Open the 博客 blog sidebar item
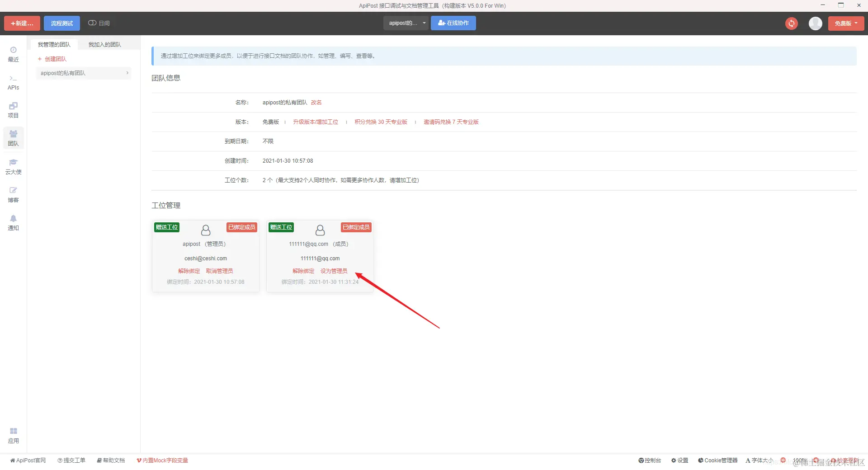Screen dimensions: 868x470 tap(13, 195)
